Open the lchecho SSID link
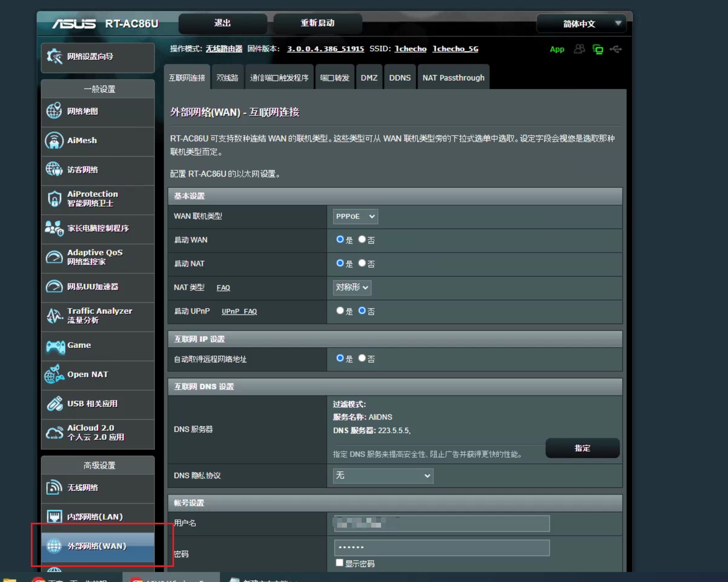Viewport: 728px width, 582px height. pos(411,49)
